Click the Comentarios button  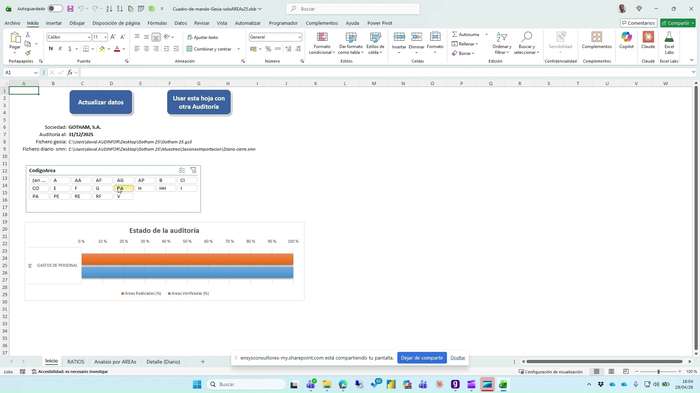coord(638,23)
